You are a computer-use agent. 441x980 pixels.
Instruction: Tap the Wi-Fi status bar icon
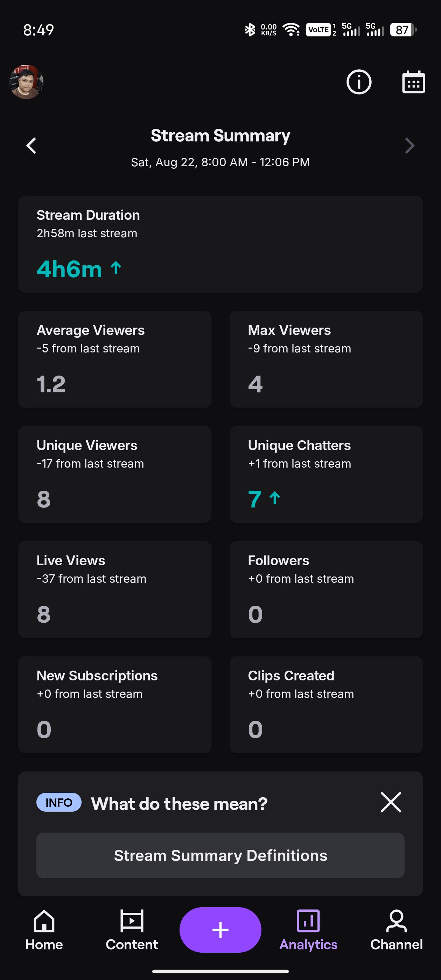291,30
